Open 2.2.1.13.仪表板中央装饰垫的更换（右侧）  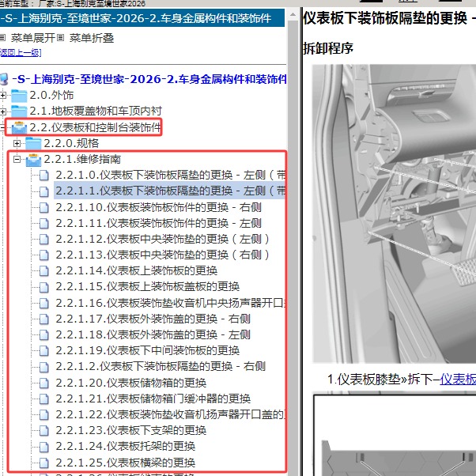163,255
